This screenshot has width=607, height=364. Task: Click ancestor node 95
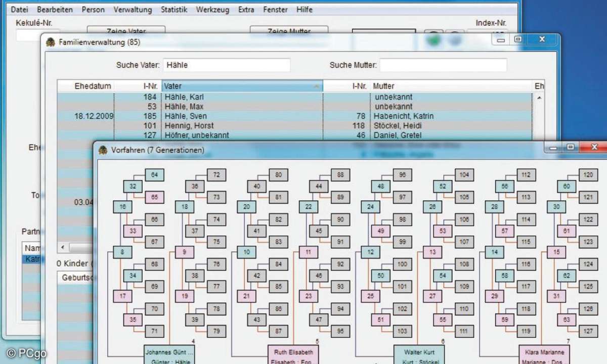click(340, 332)
